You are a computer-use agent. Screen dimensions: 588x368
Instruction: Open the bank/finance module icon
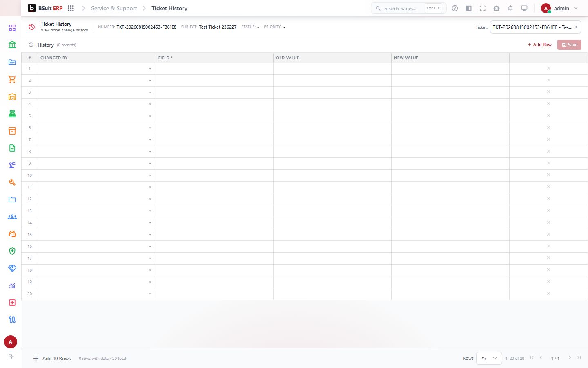click(x=12, y=45)
